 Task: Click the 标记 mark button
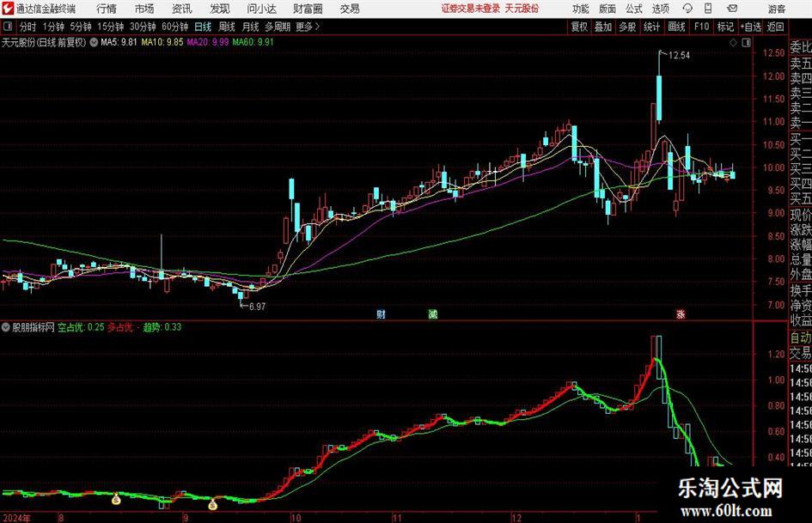[725, 27]
